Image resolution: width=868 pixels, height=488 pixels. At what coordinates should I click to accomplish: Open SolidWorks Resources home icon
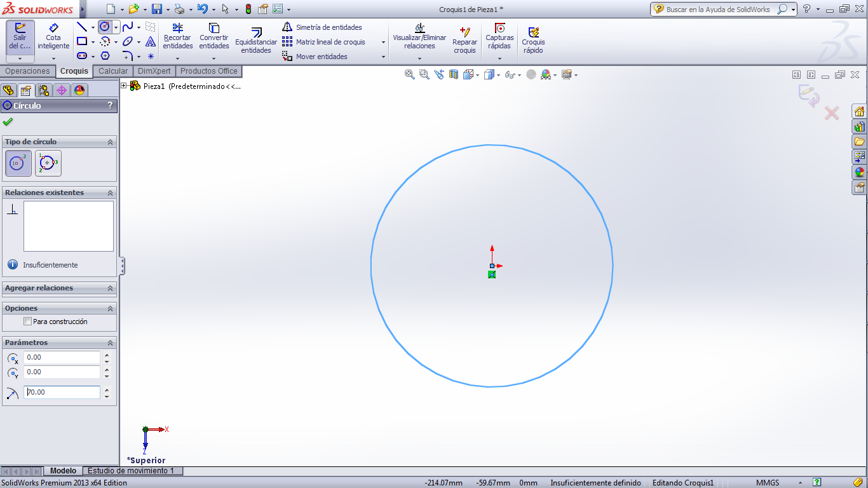pos(859,111)
